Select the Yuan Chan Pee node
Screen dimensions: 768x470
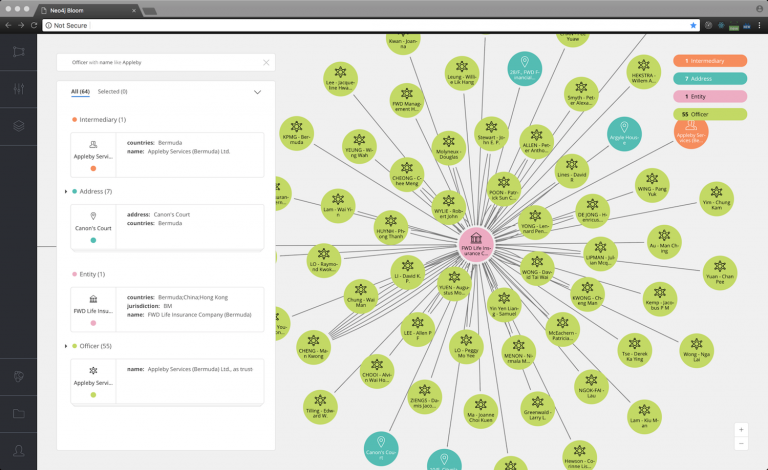point(720,273)
